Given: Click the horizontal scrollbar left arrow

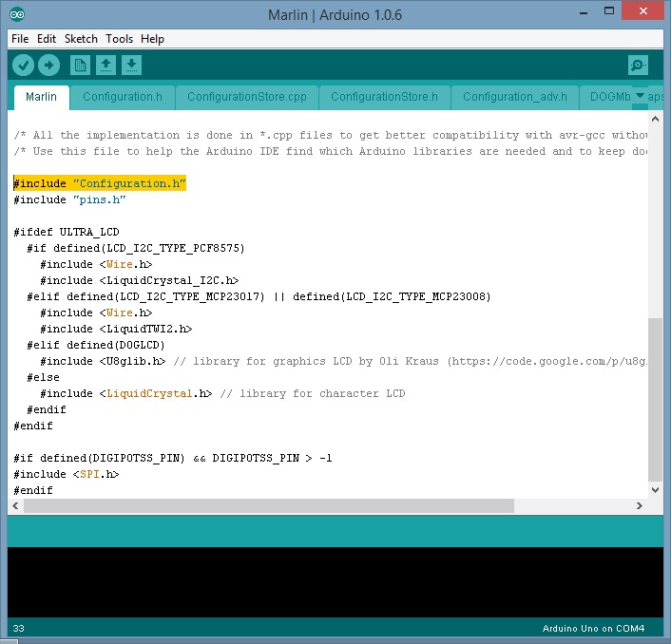Looking at the screenshot, I should pyautogui.click(x=15, y=506).
